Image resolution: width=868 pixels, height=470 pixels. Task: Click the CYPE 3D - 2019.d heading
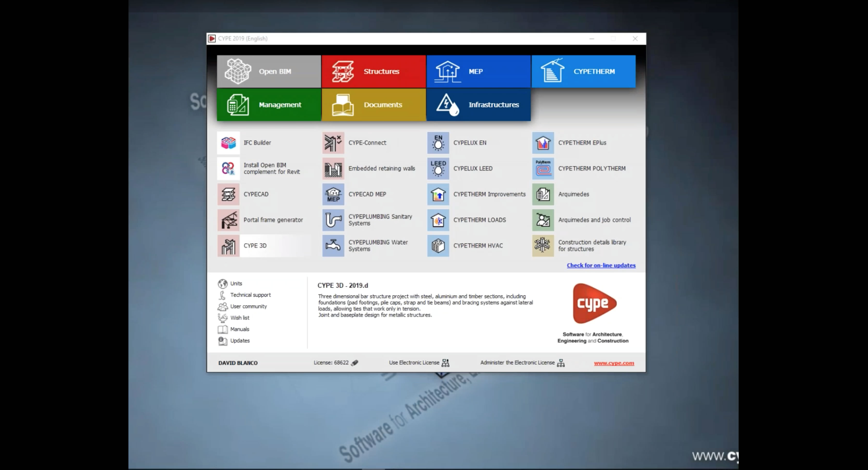pyautogui.click(x=343, y=285)
